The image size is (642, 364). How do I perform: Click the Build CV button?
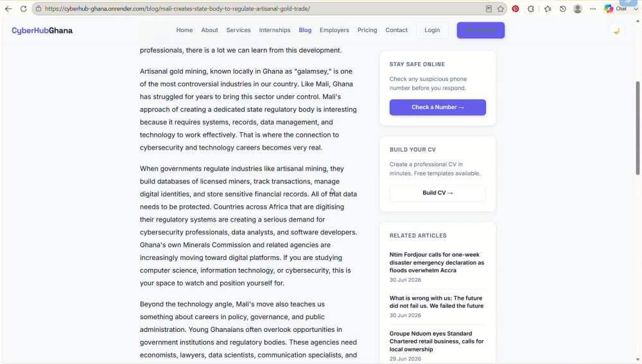[437, 193]
